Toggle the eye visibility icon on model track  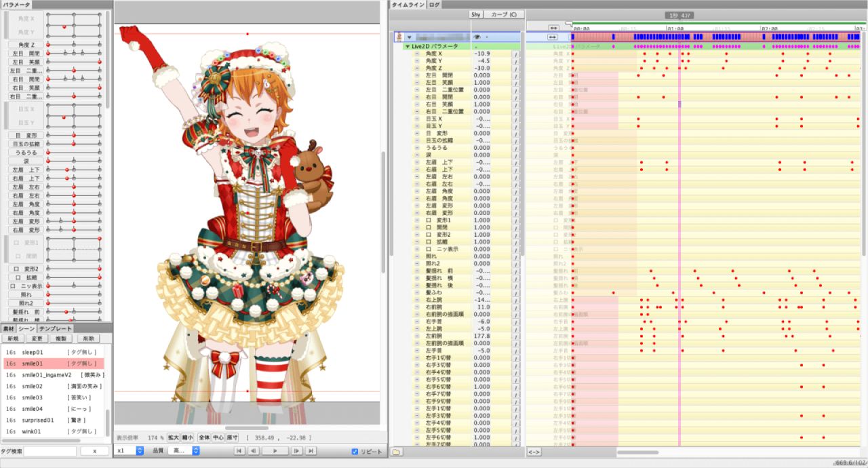pos(477,37)
